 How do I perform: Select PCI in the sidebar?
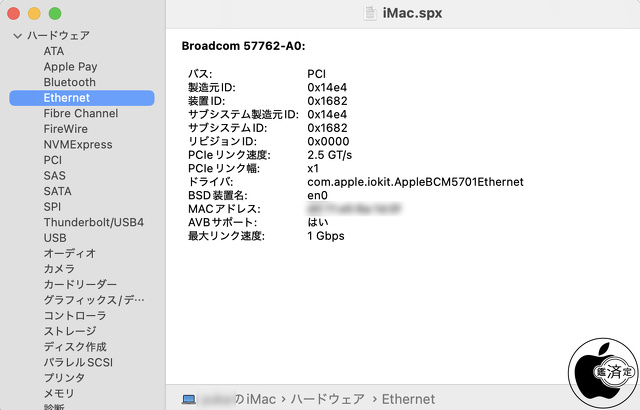(x=53, y=160)
